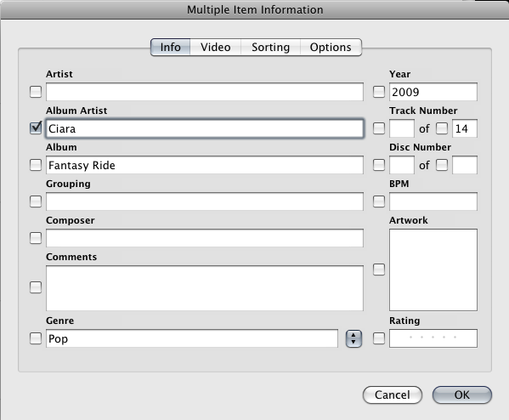509x420 pixels.
Task: Open the Genre dropdown arrows
Action: click(x=353, y=338)
